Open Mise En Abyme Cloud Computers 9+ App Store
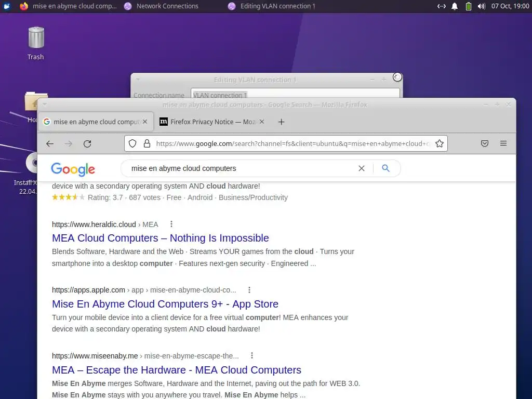 click(165, 303)
